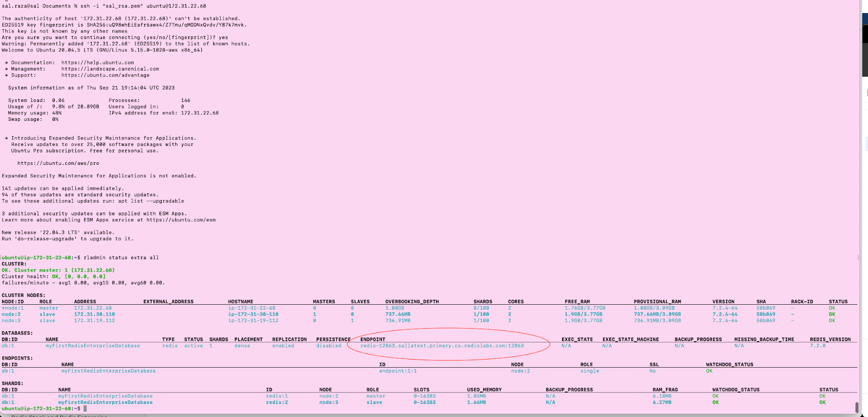Open the ubuntu.com/aws/pro link
868x417 pixels.
tap(58, 163)
